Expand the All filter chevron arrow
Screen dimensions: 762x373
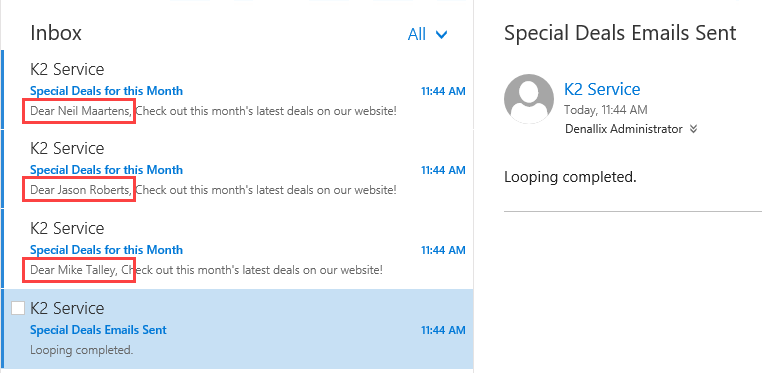(441, 34)
